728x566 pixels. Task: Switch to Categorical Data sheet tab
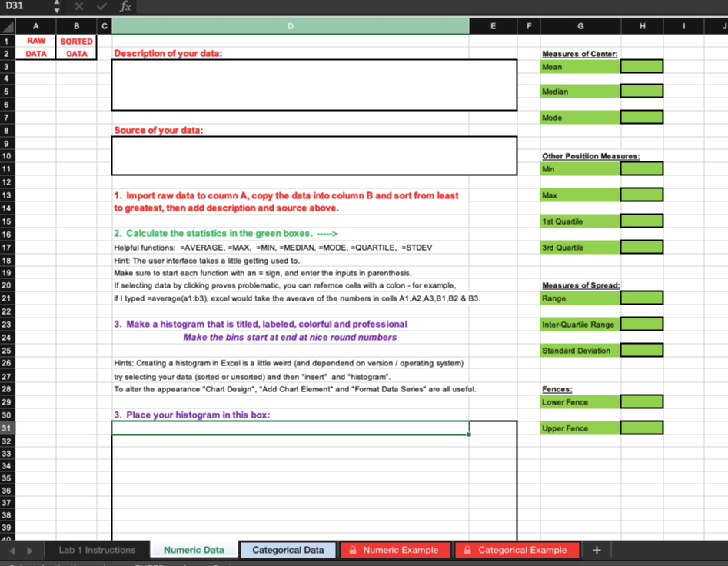tap(288, 550)
